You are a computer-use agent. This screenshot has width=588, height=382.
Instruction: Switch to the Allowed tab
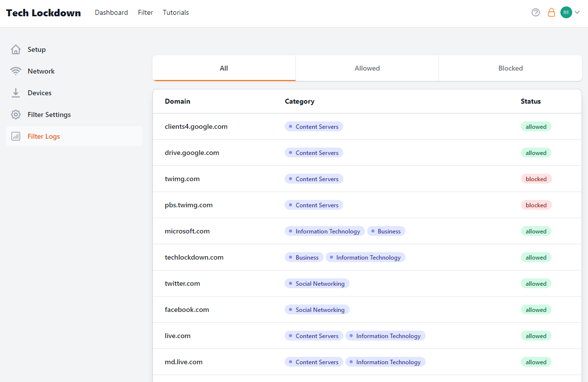[367, 68]
